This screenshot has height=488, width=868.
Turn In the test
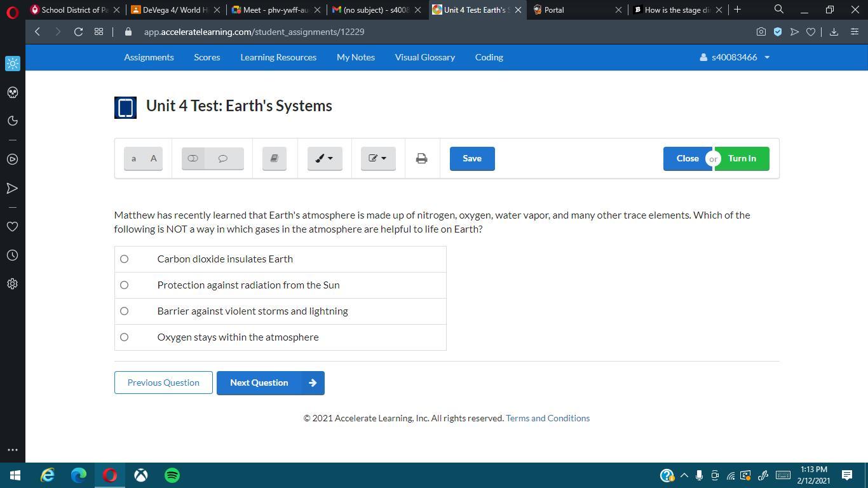742,158
